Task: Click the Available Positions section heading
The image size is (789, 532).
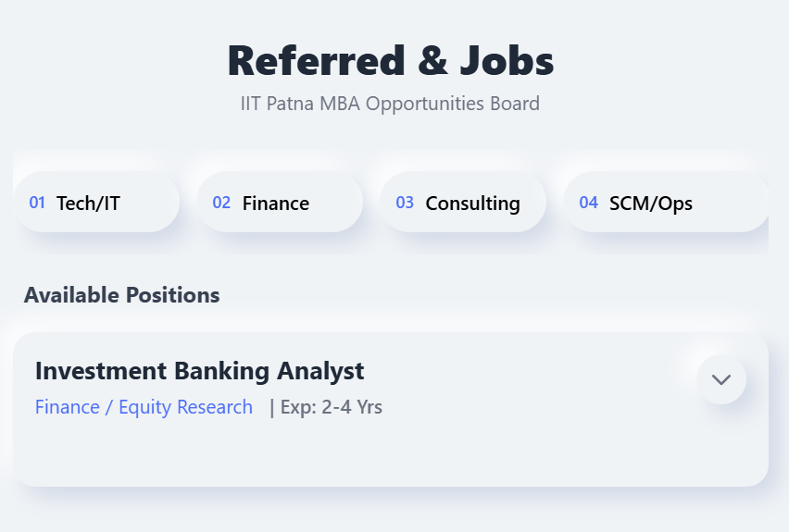Action: tap(121, 295)
